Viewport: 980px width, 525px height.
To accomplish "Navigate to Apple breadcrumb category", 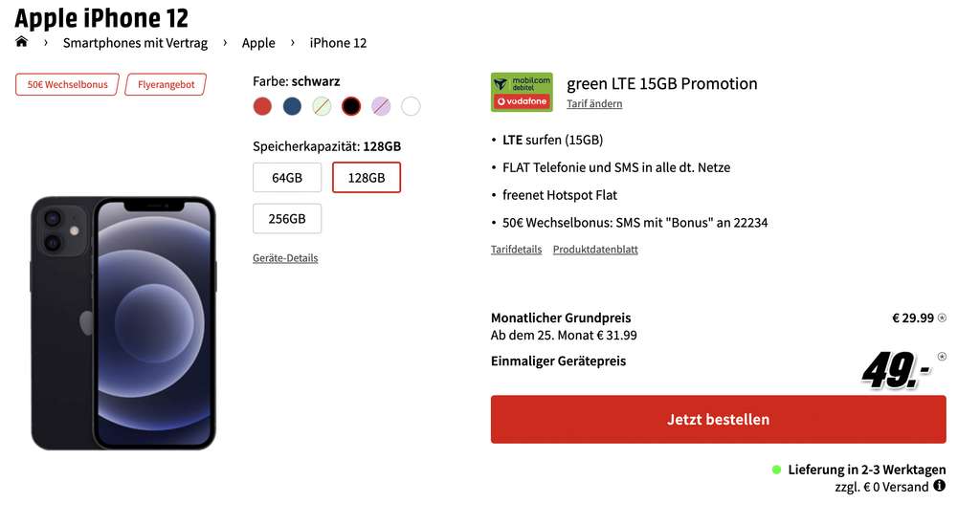I will coord(258,43).
